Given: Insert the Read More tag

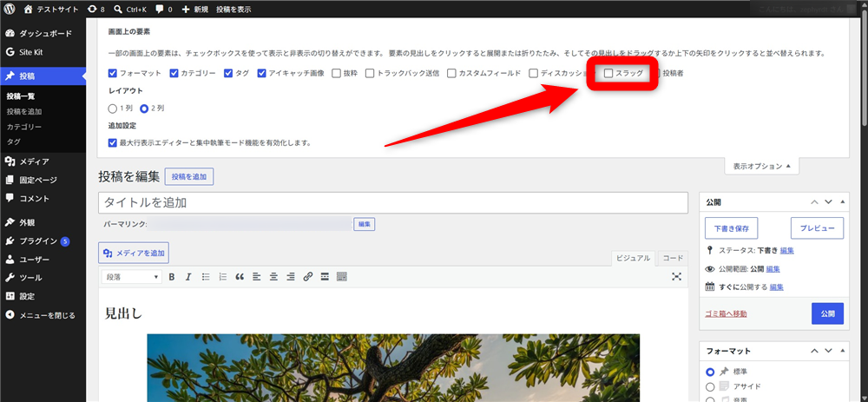Looking at the screenshot, I should tap(325, 276).
